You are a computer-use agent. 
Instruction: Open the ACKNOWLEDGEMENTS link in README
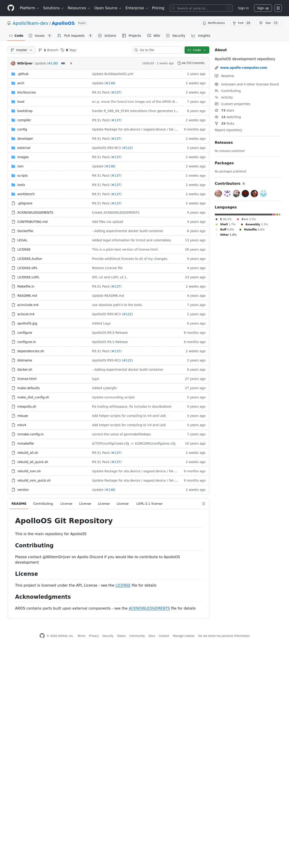(149, 608)
